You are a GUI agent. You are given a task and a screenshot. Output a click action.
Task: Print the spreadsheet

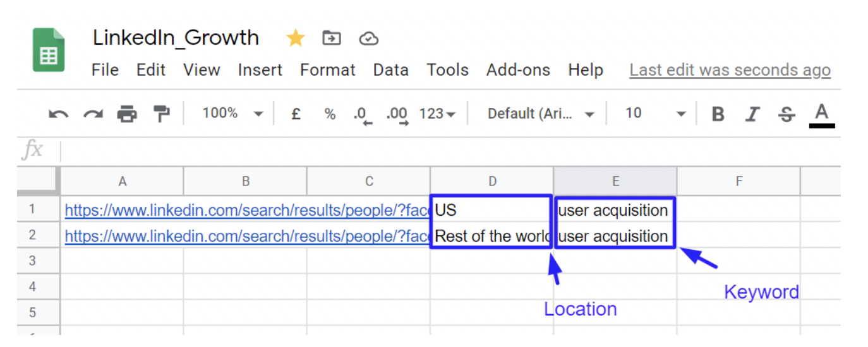pyautogui.click(x=127, y=114)
